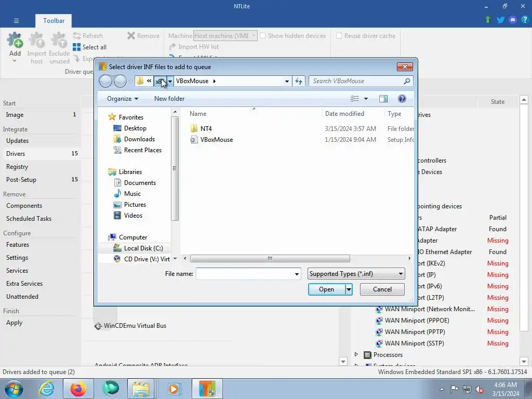Toggle Reuse driver cache checkbox

339,36
